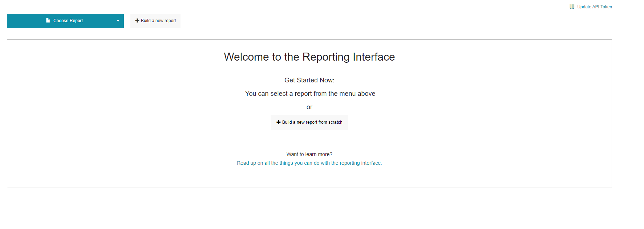The width and height of the screenshot is (644, 229).
Task: Follow the Read up on reporting interface link
Action: point(309,163)
